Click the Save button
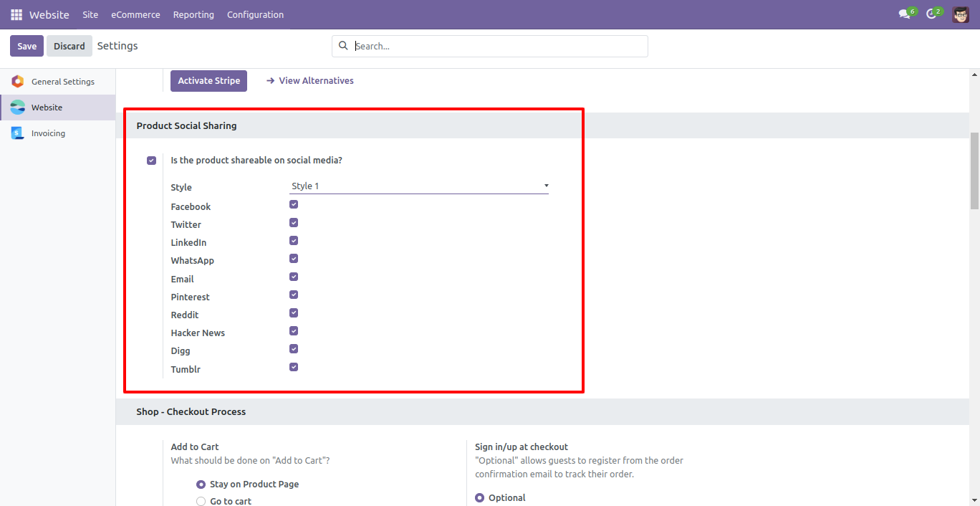 pyautogui.click(x=27, y=46)
